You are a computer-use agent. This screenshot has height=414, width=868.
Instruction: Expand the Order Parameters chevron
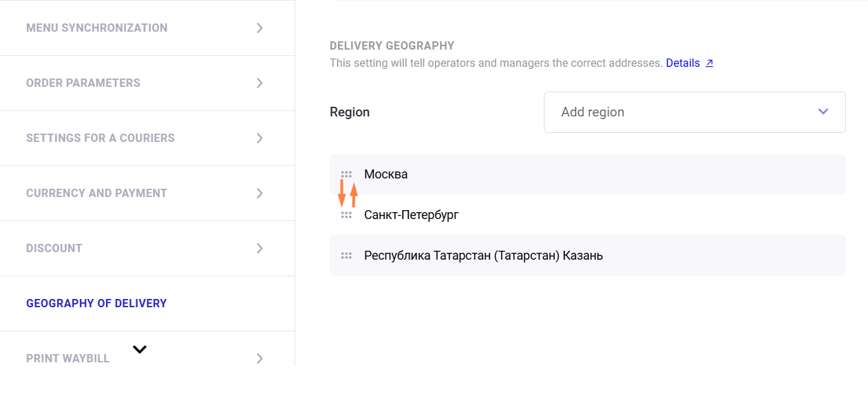point(260,83)
